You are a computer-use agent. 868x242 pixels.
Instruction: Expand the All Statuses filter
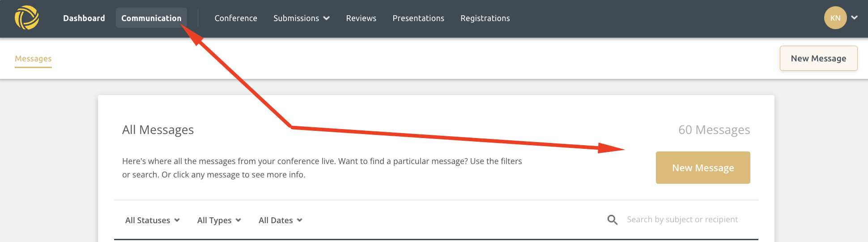pyautogui.click(x=153, y=220)
